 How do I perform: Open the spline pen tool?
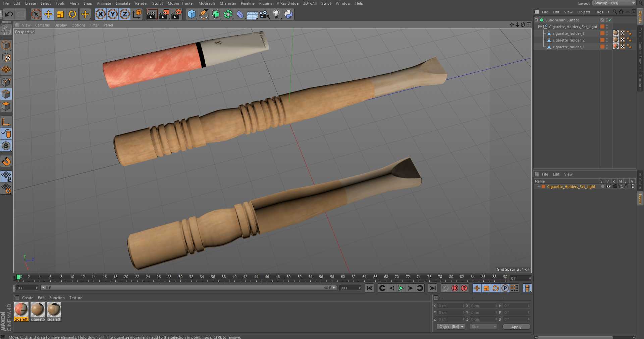click(204, 14)
